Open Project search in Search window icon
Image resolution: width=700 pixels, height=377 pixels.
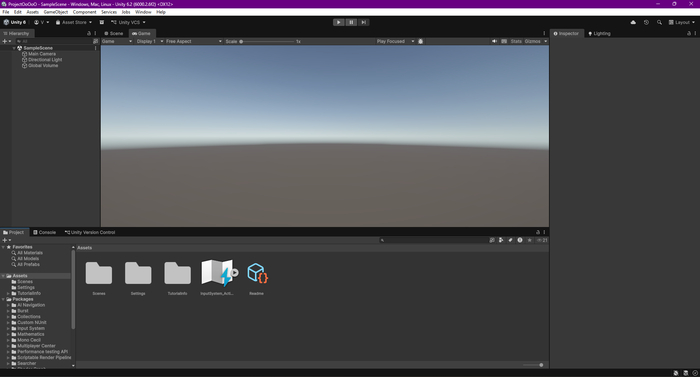492,240
